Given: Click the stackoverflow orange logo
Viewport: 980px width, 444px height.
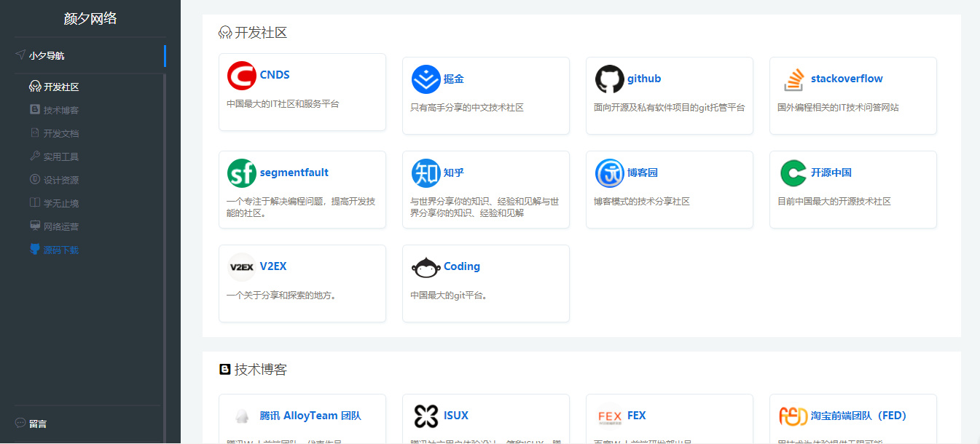Looking at the screenshot, I should 793,79.
